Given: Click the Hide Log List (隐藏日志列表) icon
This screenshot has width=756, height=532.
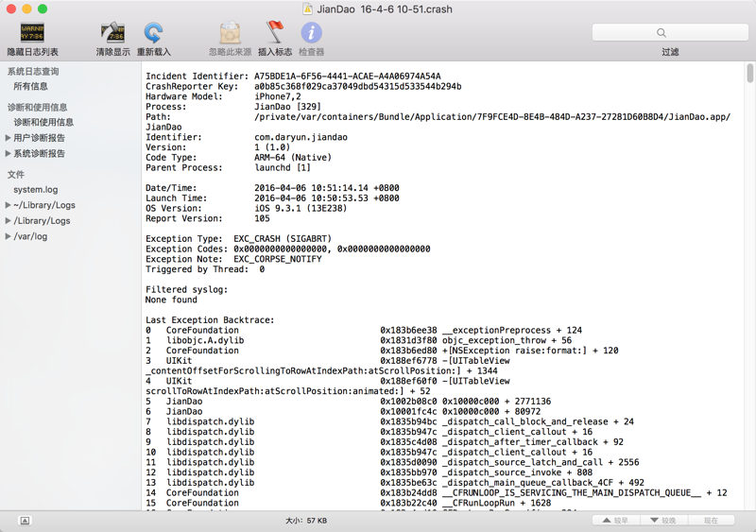Looking at the screenshot, I should pyautogui.click(x=32, y=33).
